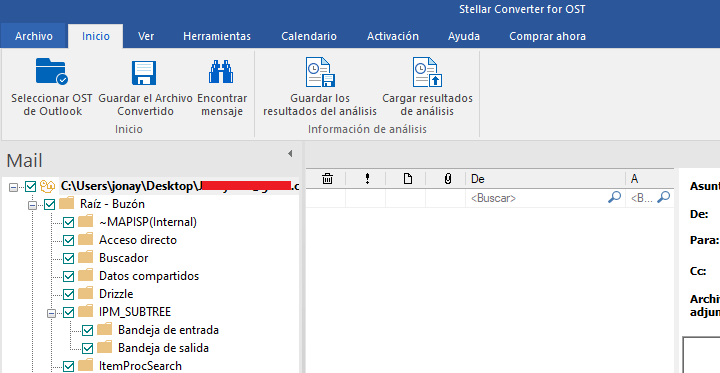Uncheck the Drizzle folder checkbox

68,294
